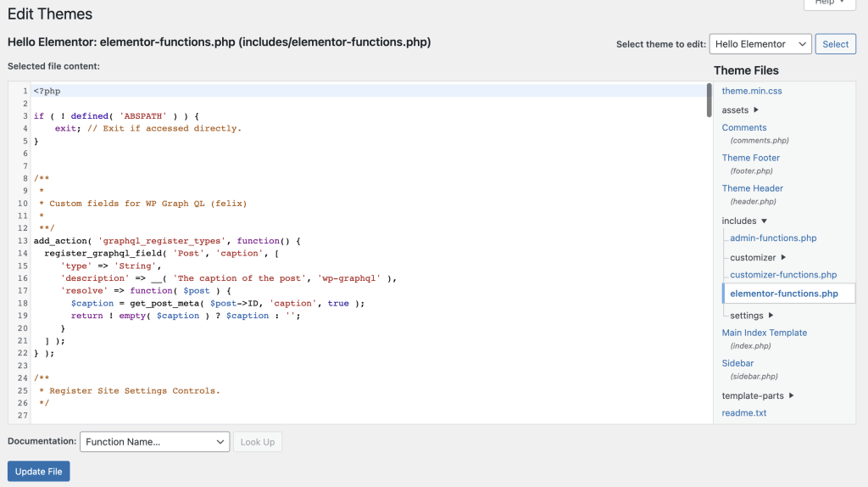Click the 'description' code line 16
The image size is (868, 487).
point(229,278)
